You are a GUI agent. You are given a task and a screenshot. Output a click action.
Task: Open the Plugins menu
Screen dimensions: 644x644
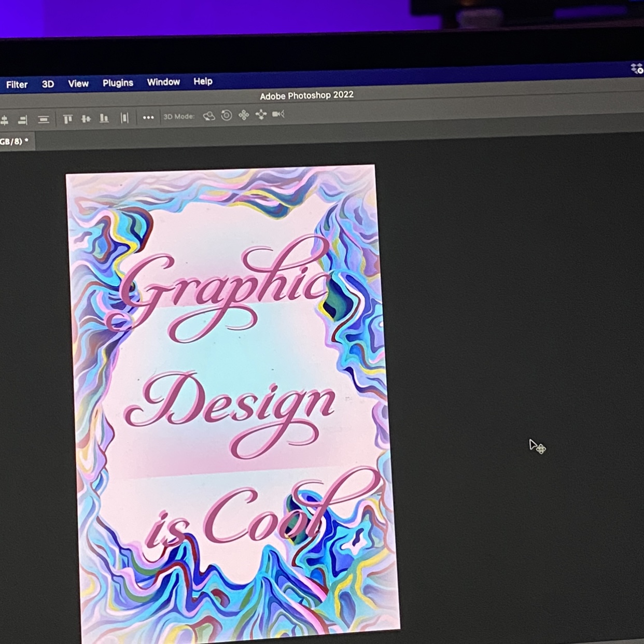tap(118, 83)
